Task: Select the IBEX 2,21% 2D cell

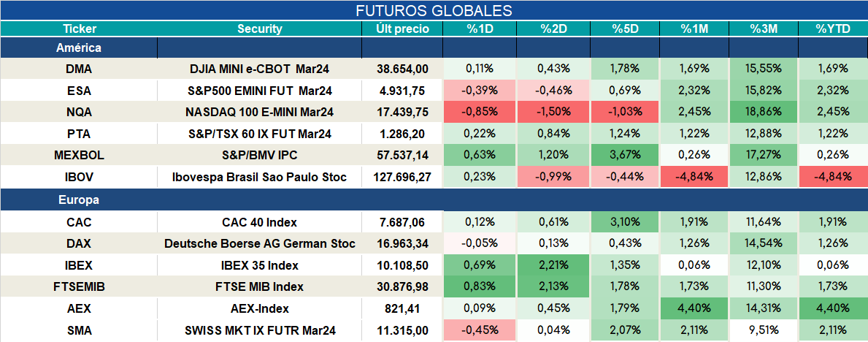Action: tap(553, 265)
